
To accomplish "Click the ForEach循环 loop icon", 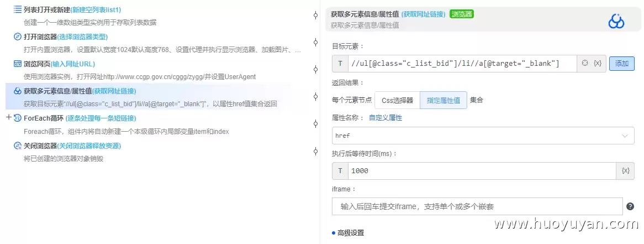I will tap(18, 118).
